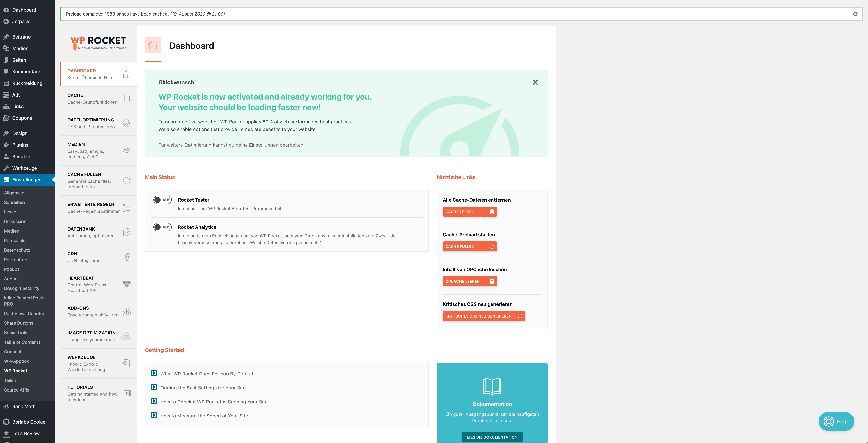Open Kommentare in WordPress menu
The width and height of the screenshot is (868, 443).
coord(27,71)
